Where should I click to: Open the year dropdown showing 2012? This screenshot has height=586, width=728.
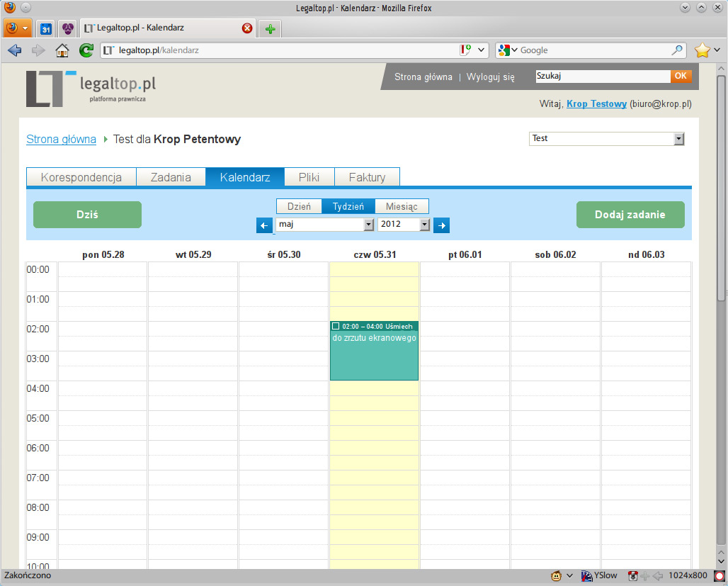(x=404, y=225)
